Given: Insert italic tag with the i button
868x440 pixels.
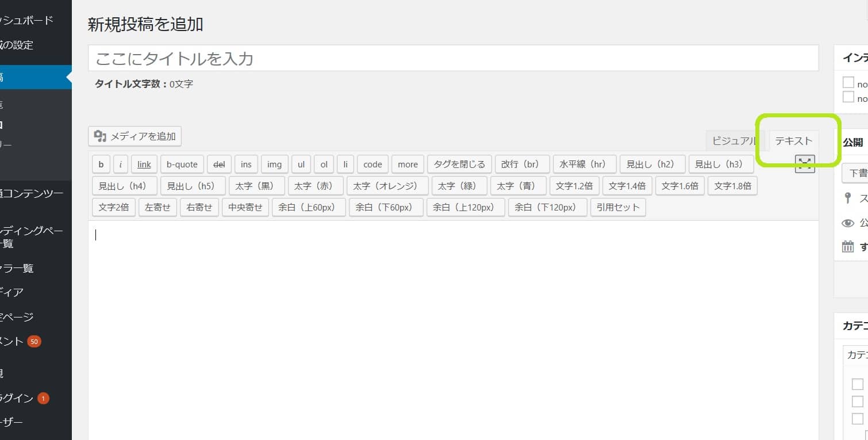Looking at the screenshot, I should coord(121,164).
